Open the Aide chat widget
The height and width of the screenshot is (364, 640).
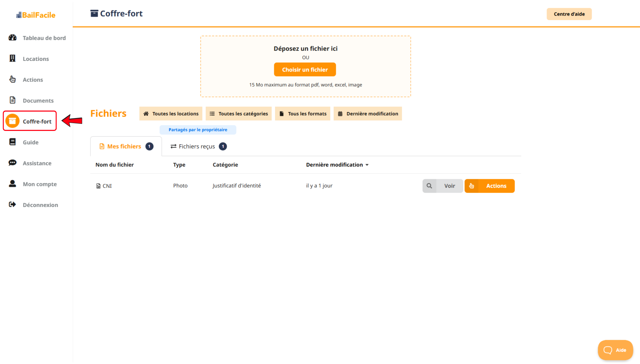615,350
